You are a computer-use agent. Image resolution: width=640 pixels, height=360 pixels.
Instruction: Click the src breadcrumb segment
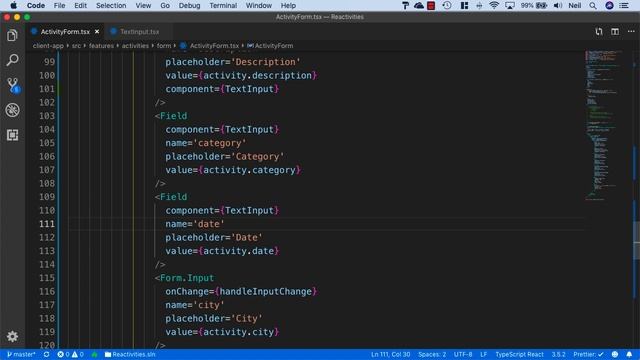coord(76,46)
